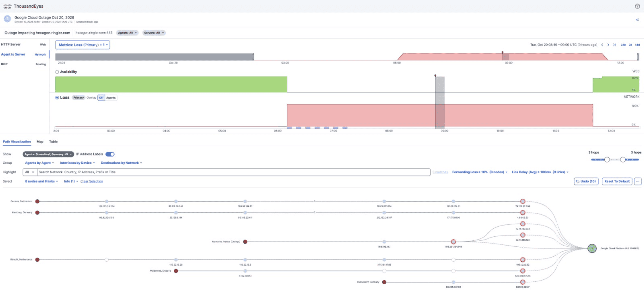This screenshot has height=296, width=644.
Task: Focus the Search Network, Country, IP Address field
Action: click(233, 172)
